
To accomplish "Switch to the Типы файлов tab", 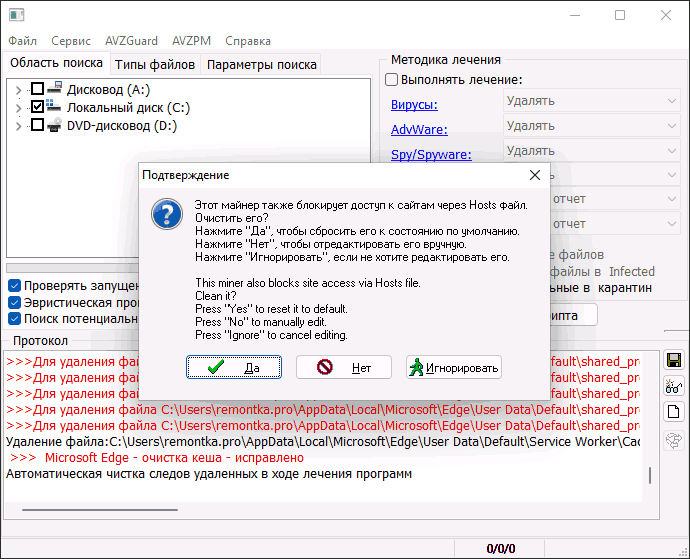I will tap(155, 65).
